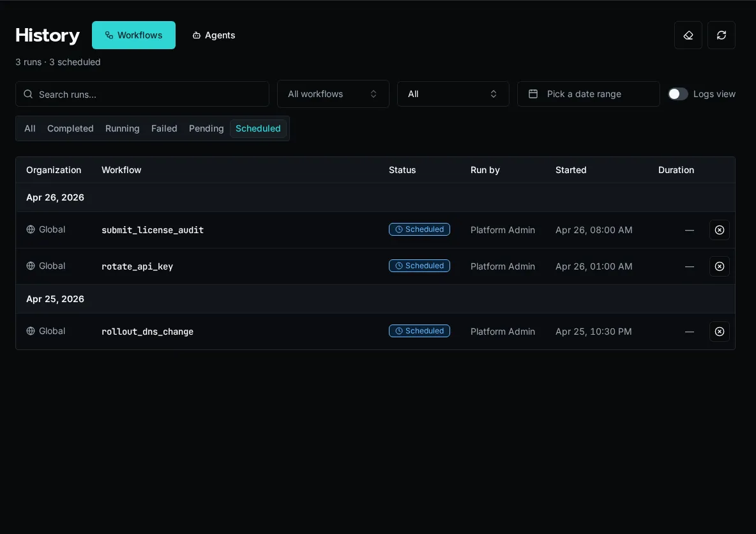Click the globe icon in the rotate_api_key row

tap(31, 266)
